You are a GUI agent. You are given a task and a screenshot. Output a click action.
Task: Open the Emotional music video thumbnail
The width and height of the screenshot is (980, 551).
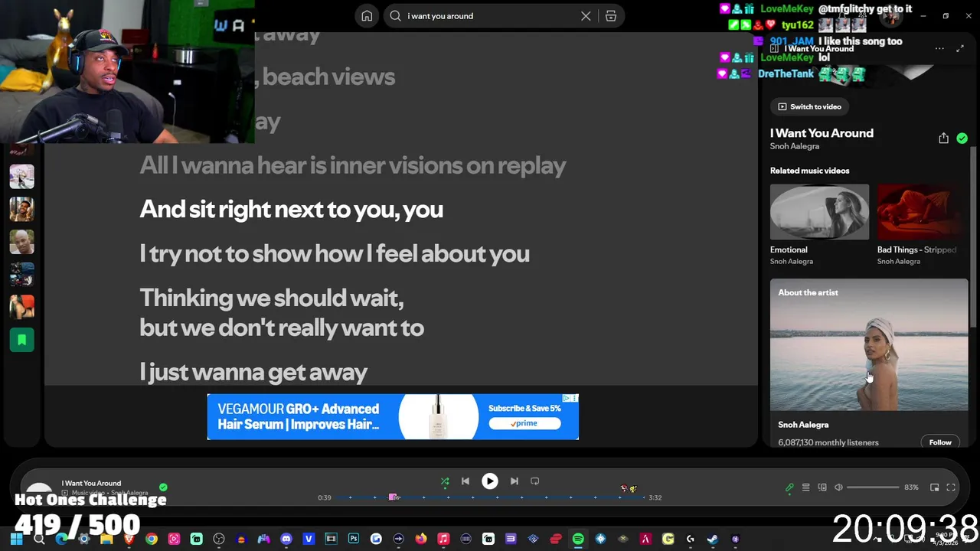coord(819,212)
